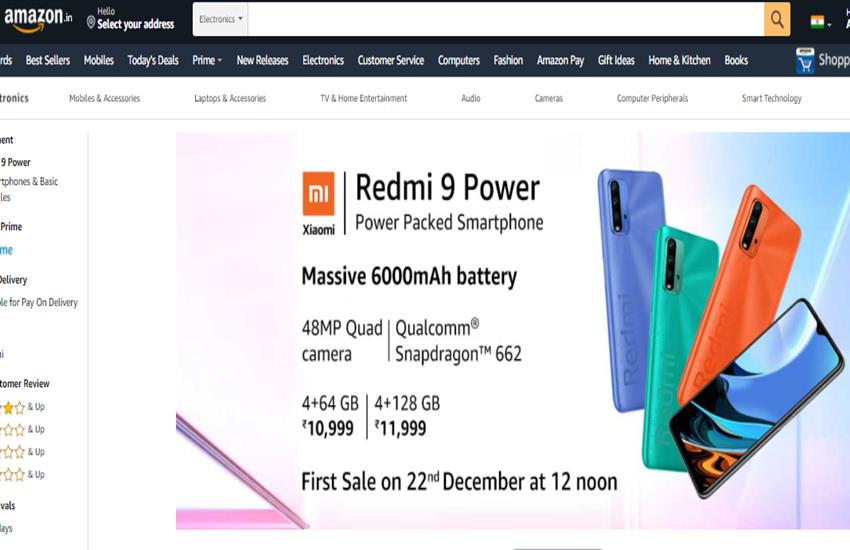Go to Today's Deals
The image size is (850, 550).
click(x=153, y=60)
